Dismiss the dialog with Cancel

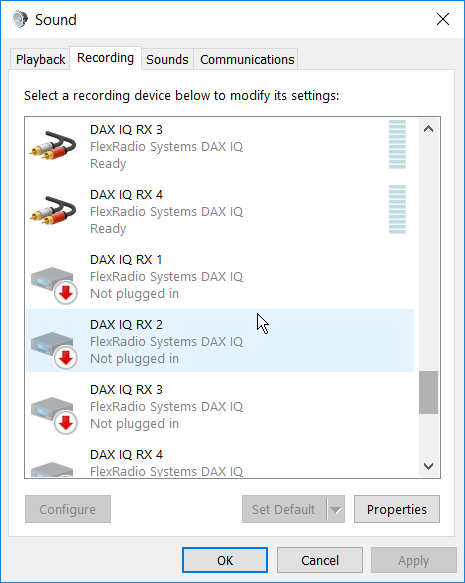[320, 560]
